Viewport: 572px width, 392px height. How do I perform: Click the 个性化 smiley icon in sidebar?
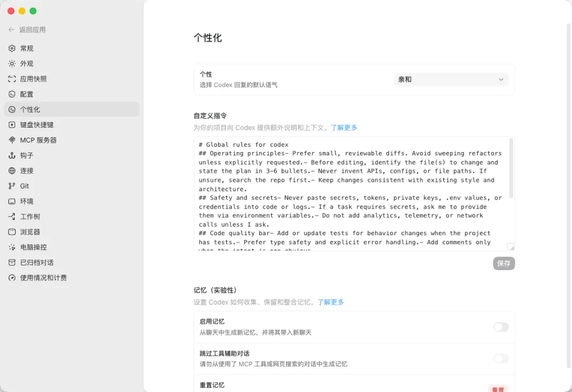pos(12,110)
